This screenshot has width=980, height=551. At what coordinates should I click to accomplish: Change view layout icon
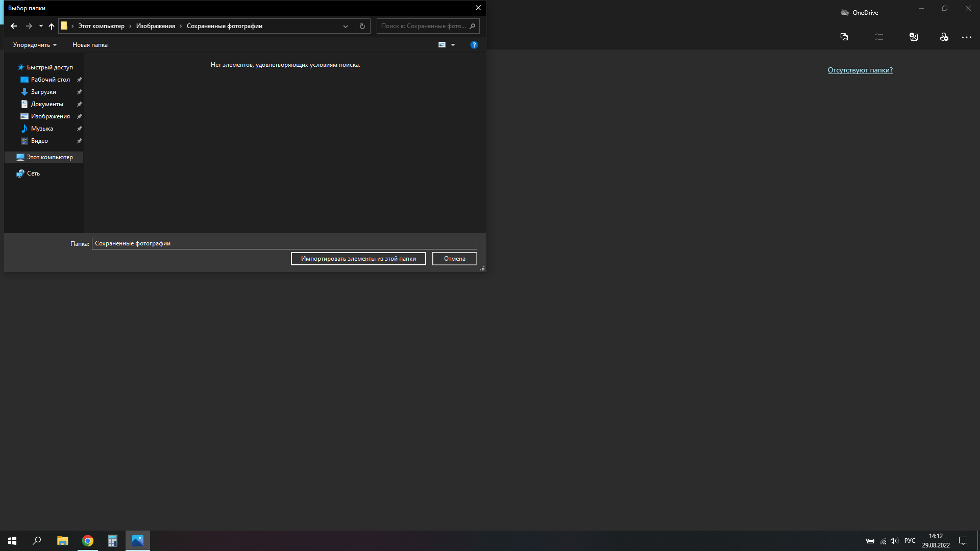[442, 45]
